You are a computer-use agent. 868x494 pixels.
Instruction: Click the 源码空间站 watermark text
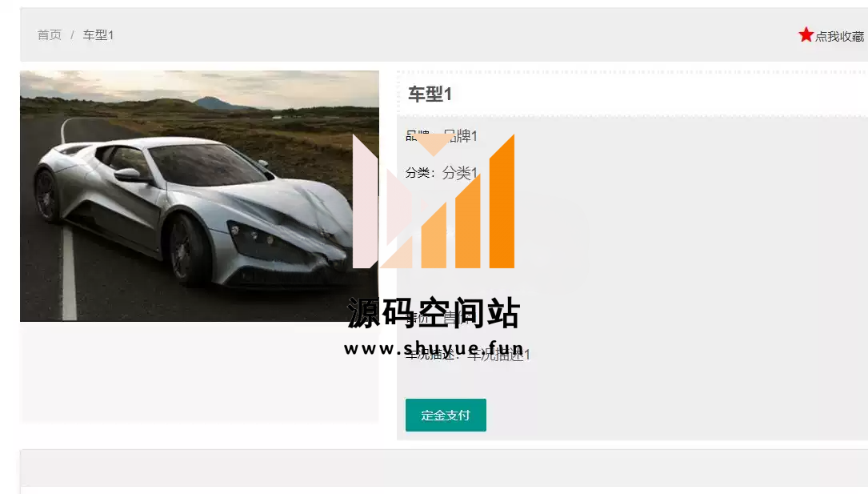(x=434, y=313)
